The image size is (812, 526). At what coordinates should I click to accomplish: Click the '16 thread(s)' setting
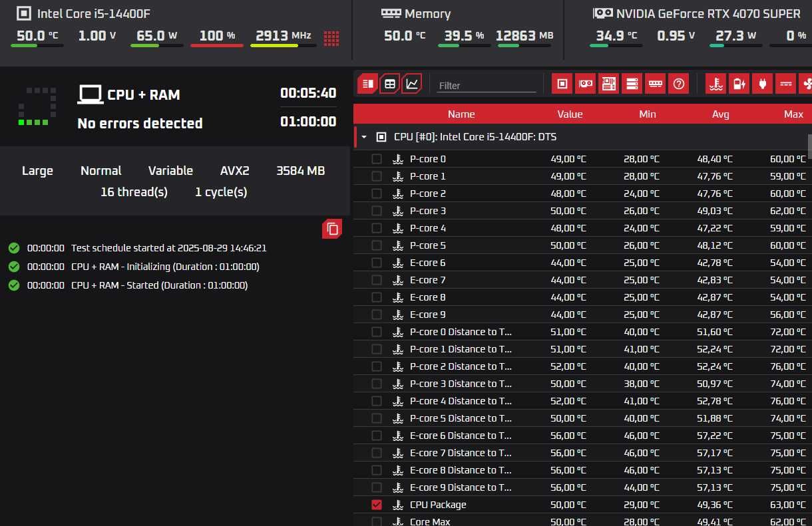click(134, 192)
